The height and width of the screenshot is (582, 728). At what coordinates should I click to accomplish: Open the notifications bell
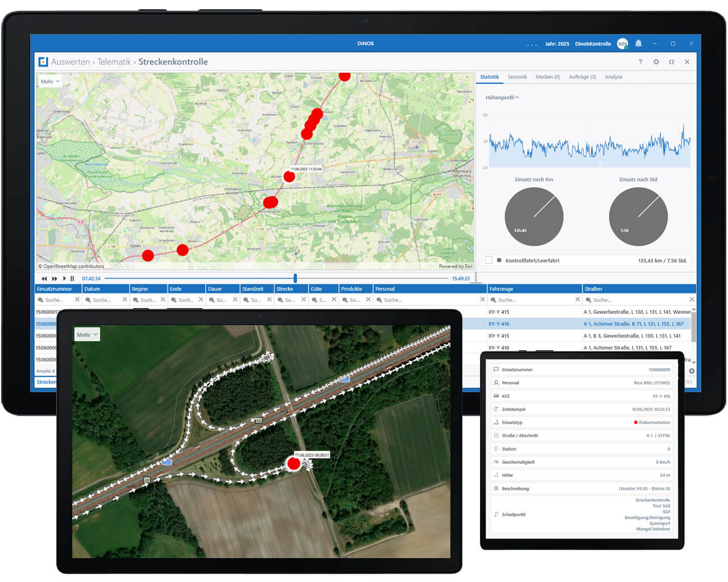click(x=638, y=44)
